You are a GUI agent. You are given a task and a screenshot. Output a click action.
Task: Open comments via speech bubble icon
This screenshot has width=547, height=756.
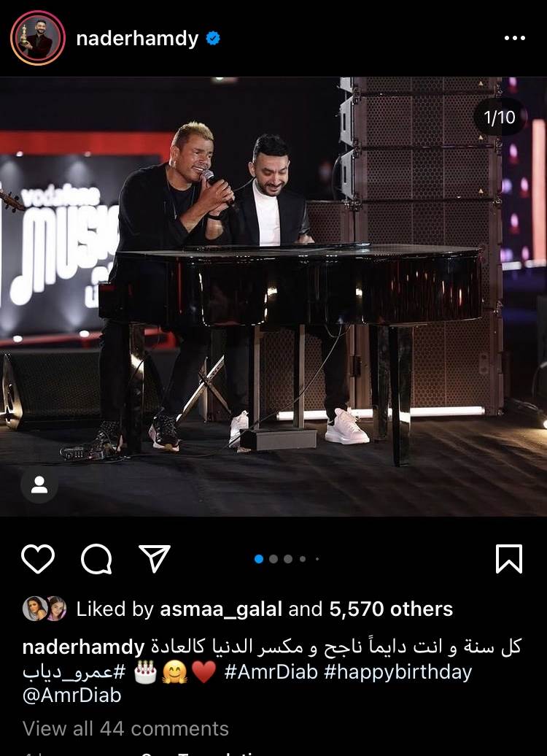point(97,559)
